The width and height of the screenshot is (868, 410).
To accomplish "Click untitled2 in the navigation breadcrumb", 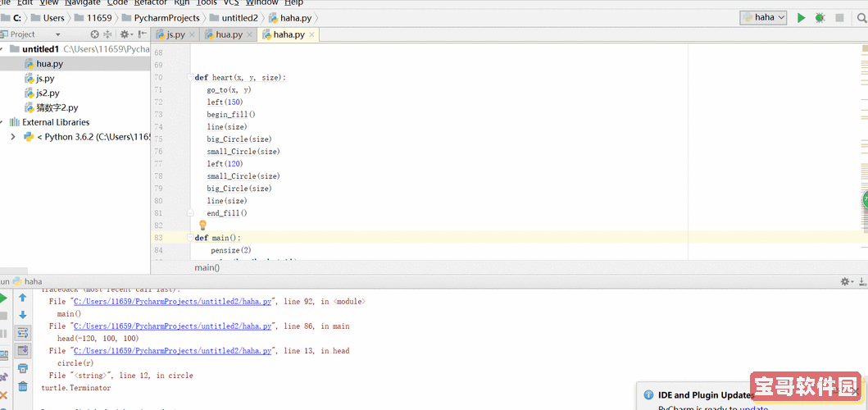I will (234, 18).
